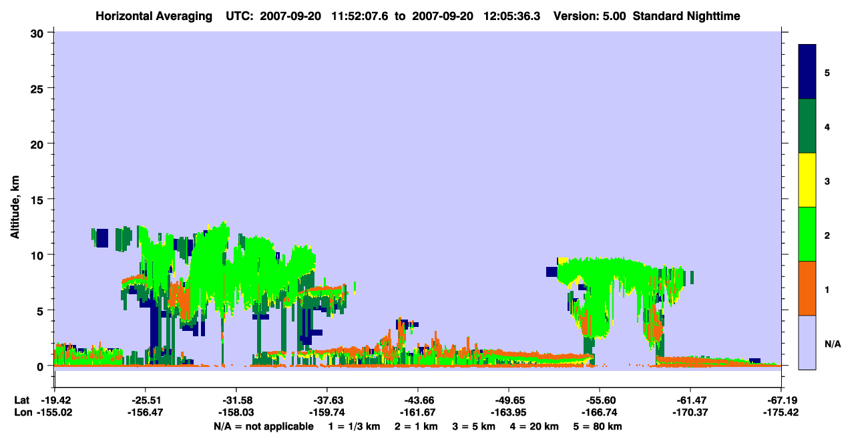The width and height of the screenshot is (868, 445).
Task: Click longitude value -166.74
Action: 599,413
